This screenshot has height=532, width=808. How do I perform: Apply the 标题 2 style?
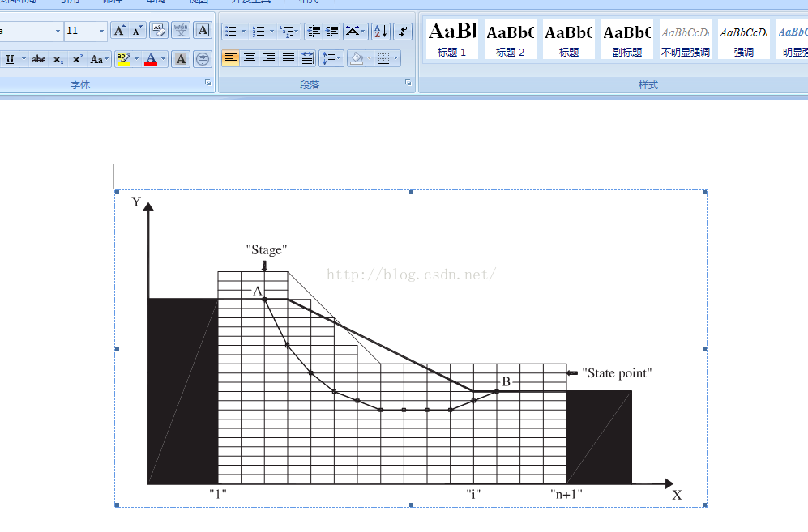[510, 39]
